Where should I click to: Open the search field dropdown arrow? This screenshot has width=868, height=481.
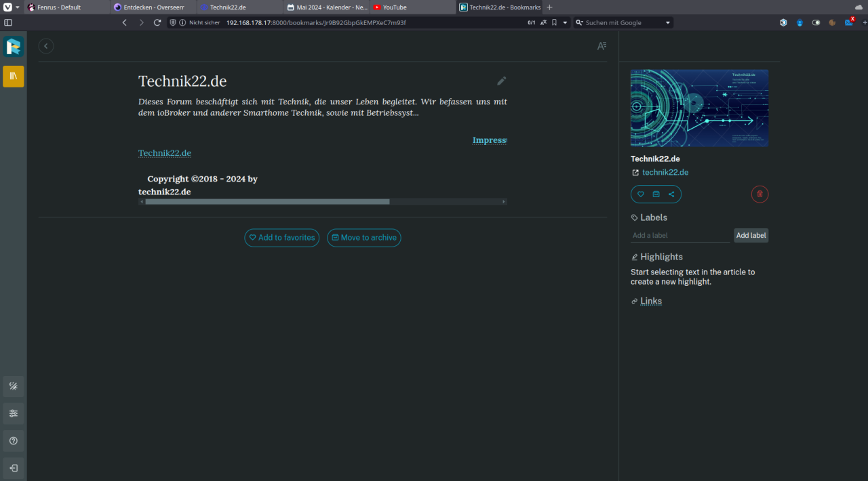point(668,22)
